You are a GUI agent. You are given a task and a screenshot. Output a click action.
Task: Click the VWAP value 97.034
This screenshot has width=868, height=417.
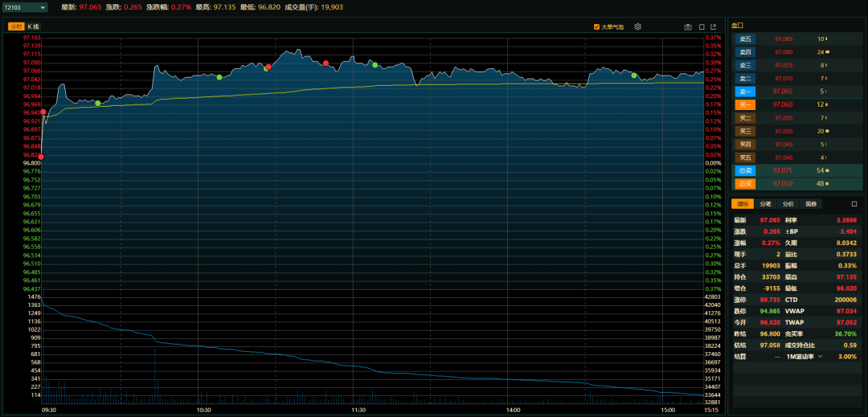pos(847,311)
